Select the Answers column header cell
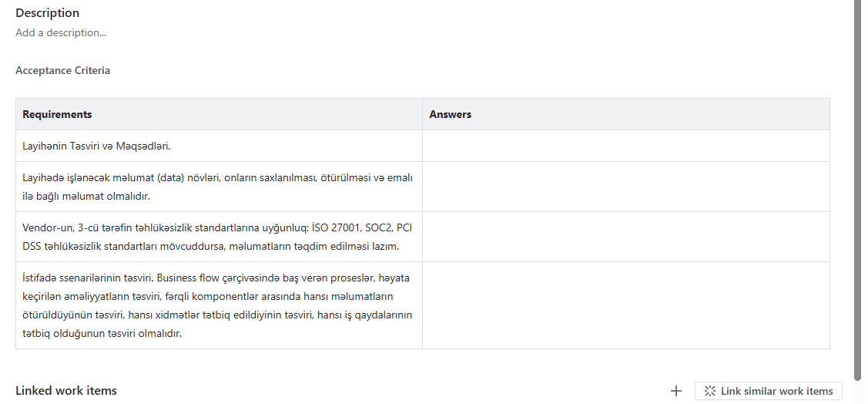 pos(626,114)
